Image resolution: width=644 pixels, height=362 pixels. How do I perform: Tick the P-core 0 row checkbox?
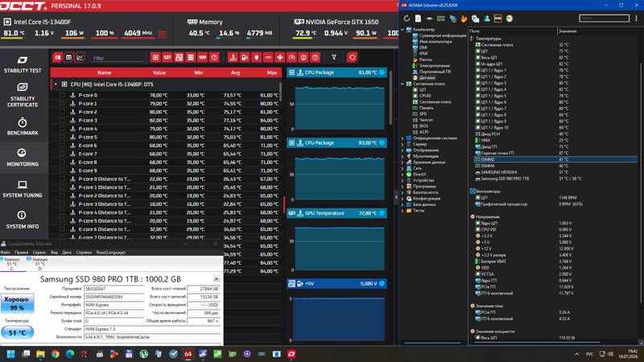click(x=62, y=95)
